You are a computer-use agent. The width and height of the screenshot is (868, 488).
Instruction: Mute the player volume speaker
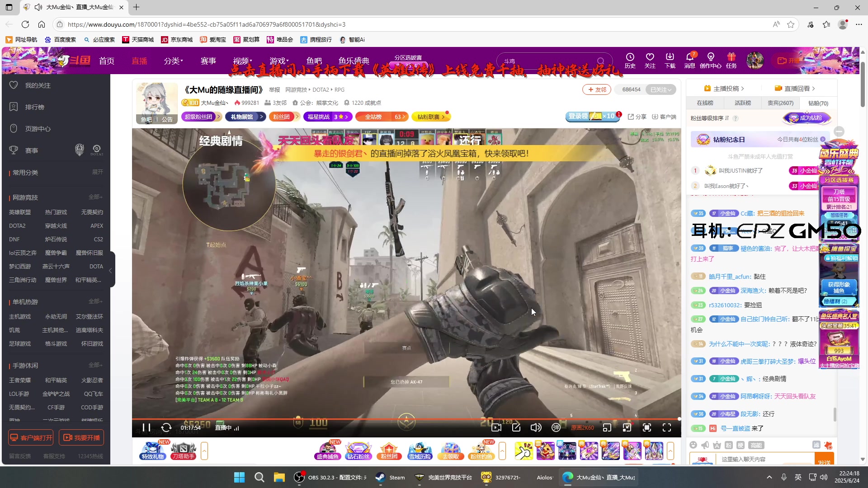coord(536,427)
